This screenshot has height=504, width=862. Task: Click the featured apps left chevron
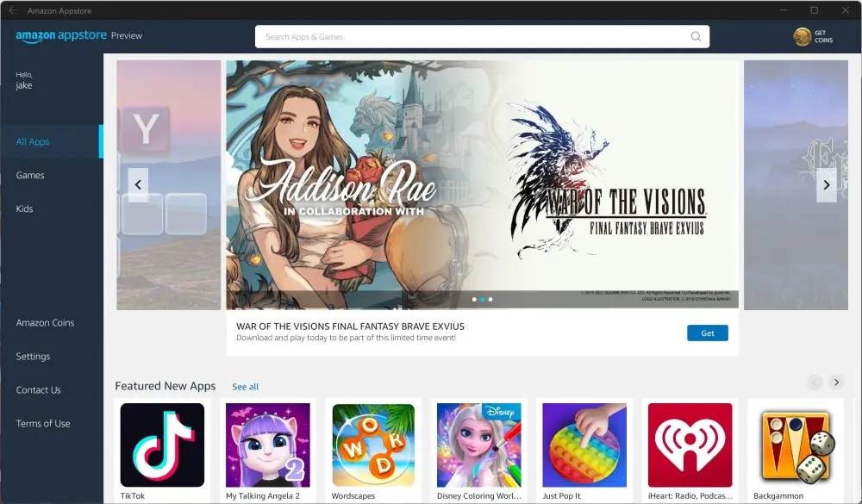tap(815, 382)
